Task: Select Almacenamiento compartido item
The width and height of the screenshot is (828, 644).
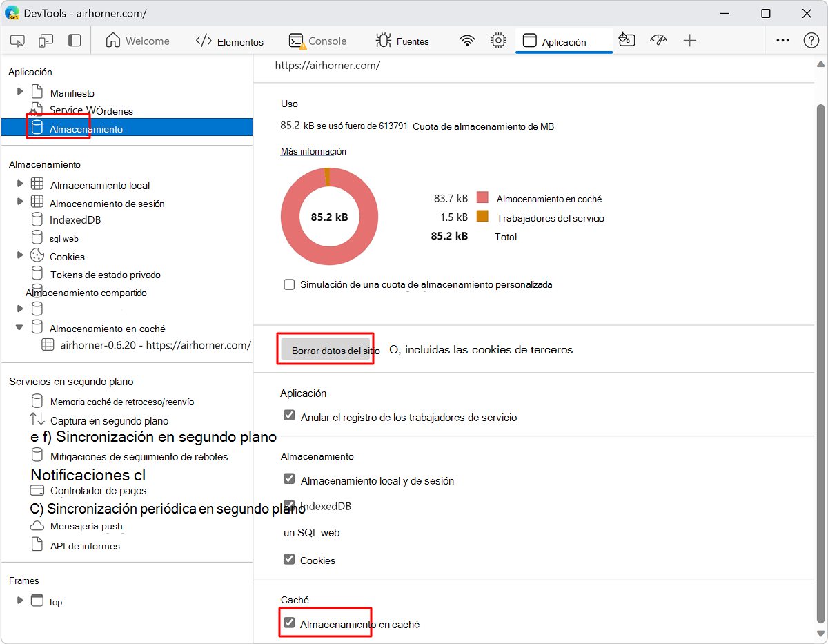Action: pos(86,292)
